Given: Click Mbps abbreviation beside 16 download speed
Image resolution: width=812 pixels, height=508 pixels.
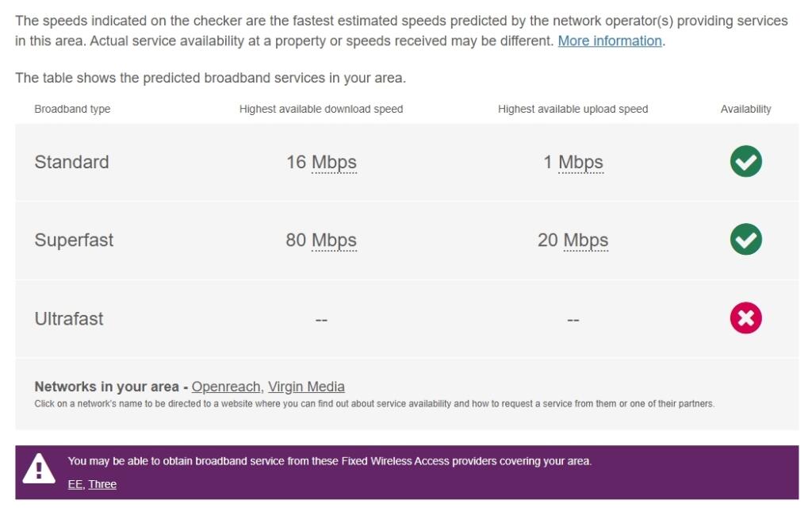Looking at the screenshot, I should click(334, 162).
